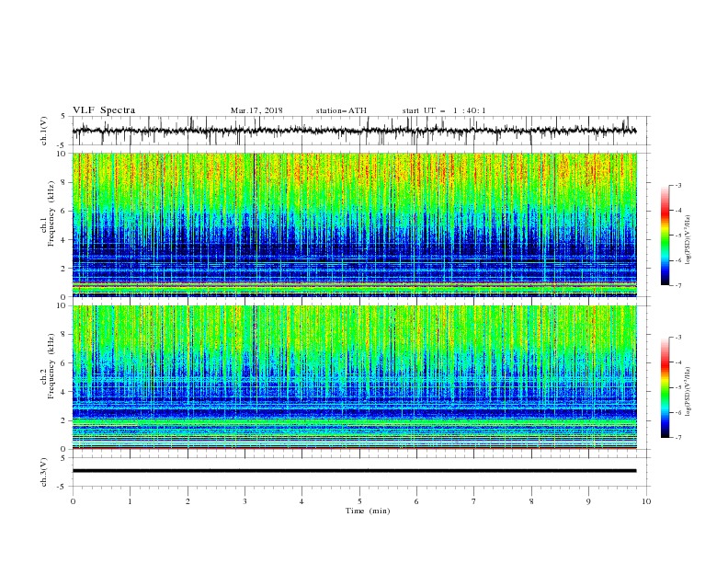728x563 pixels.
Task: Click the time axis tick label '9'
Action: click(588, 501)
